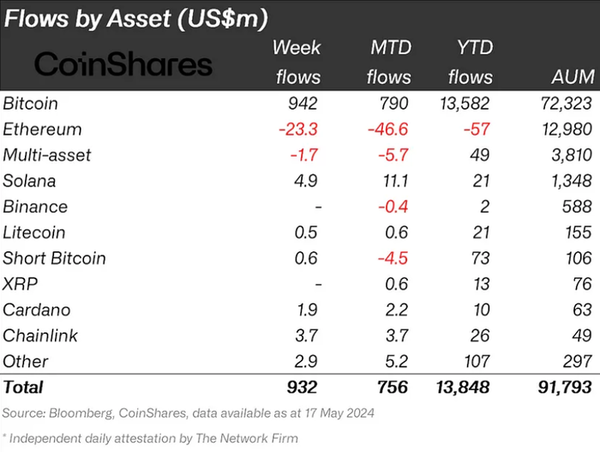Click Bitcoin's 13,582 YTD flows value
The width and height of the screenshot is (600, 452).
click(x=463, y=103)
